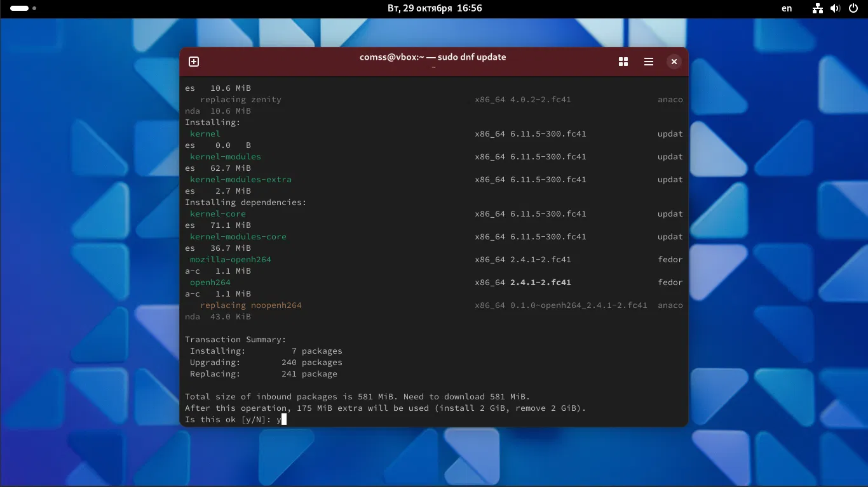The height and width of the screenshot is (487, 868).
Task: Show the terminal tab overview grid
Action: 623,62
